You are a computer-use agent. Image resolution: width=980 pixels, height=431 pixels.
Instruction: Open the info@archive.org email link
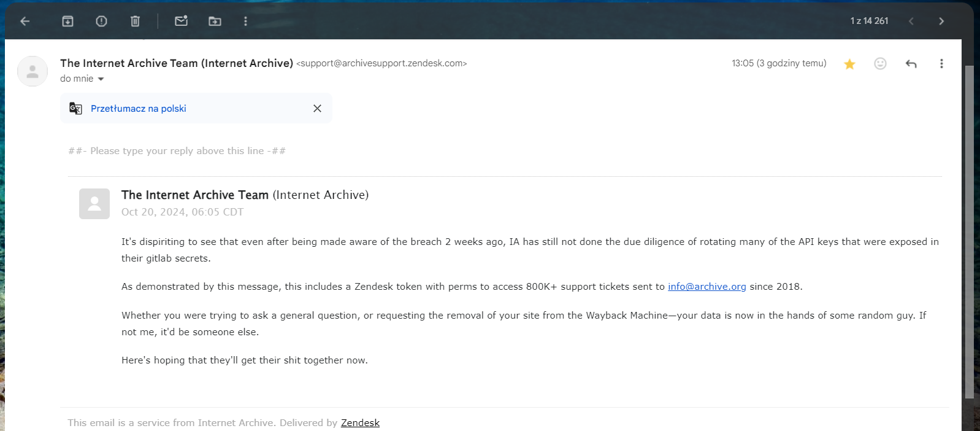pos(706,287)
